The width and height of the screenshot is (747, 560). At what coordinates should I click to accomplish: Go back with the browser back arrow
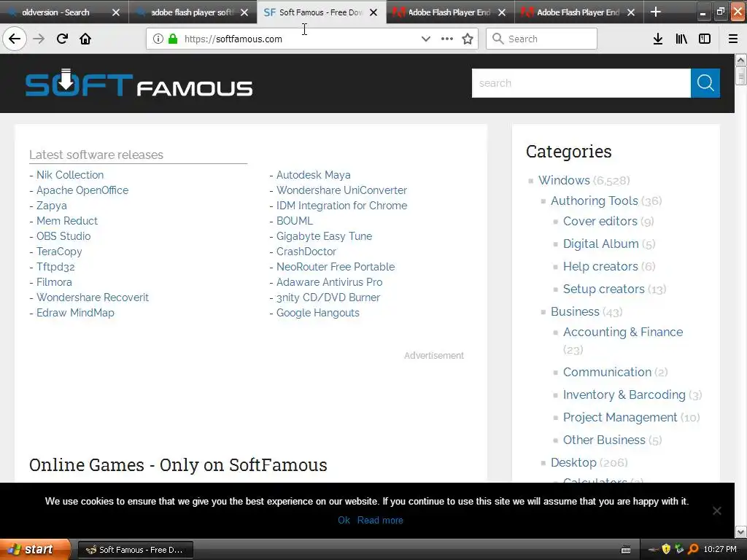tap(15, 39)
